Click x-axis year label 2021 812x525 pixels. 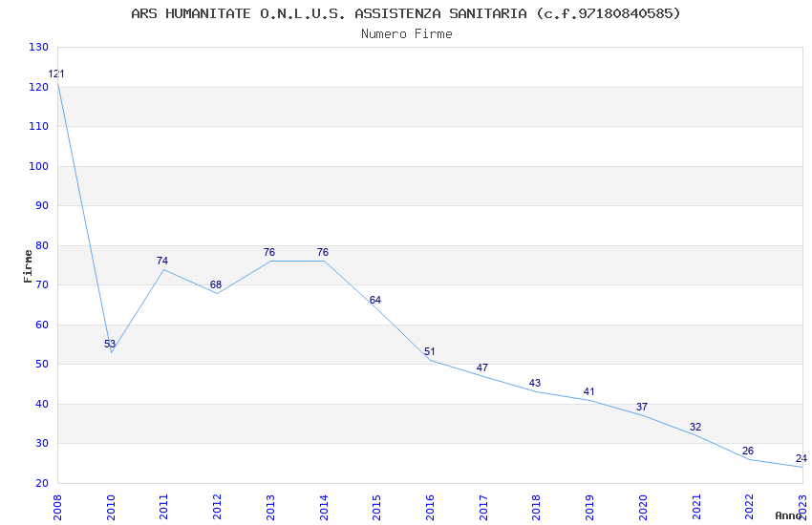pos(696,507)
